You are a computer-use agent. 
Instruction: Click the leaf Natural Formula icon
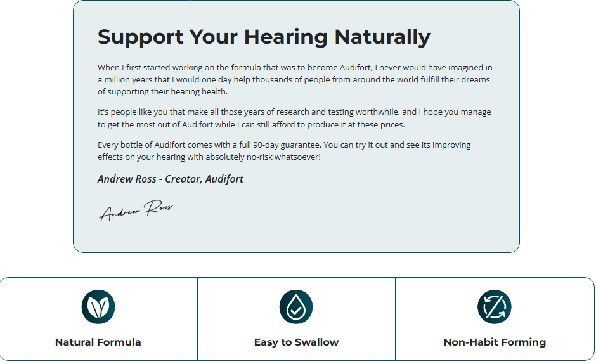pos(98,307)
